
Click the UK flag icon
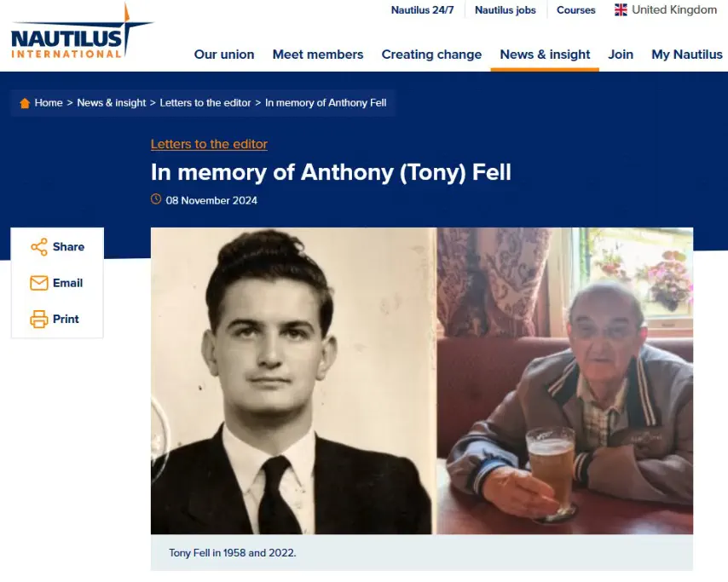pyautogui.click(x=621, y=9)
